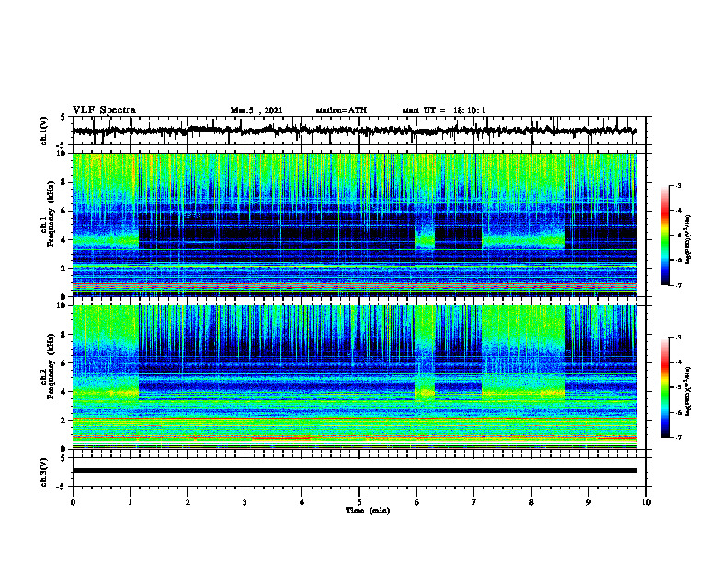Click the "-3" top value on ch.1 color bar
Viewport: 728px width, 563px height.
pyautogui.click(x=677, y=186)
